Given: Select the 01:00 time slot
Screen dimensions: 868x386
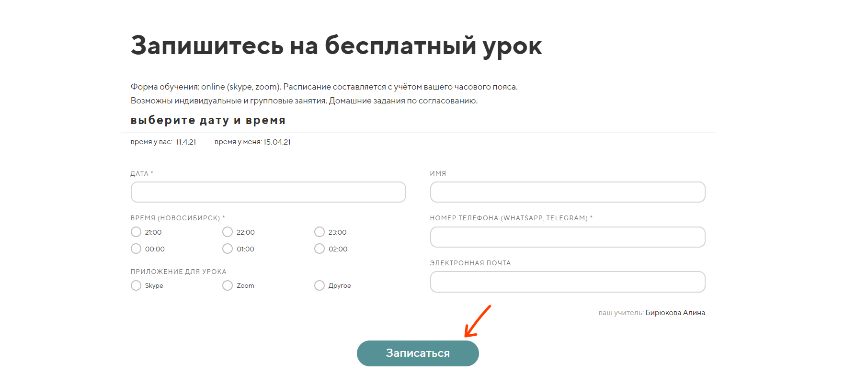Looking at the screenshot, I should [x=228, y=249].
